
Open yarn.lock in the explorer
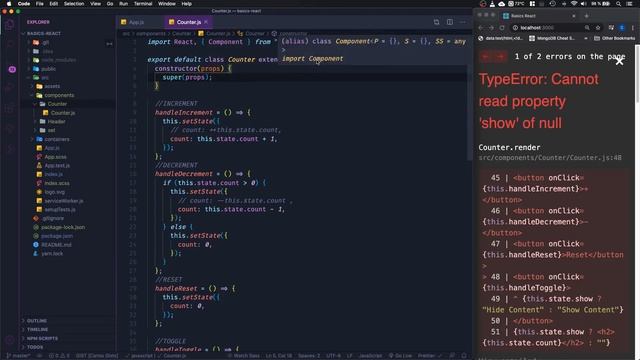pos(52,253)
